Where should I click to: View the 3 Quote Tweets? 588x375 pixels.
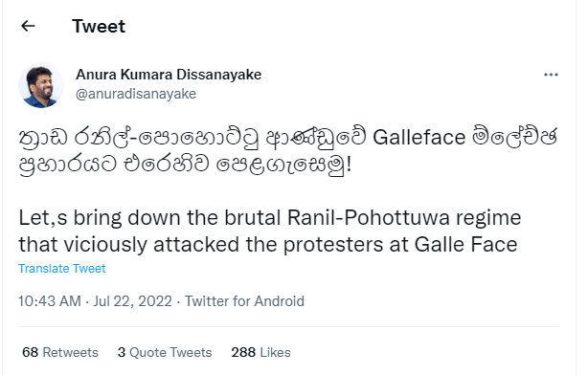click(165, 352)
